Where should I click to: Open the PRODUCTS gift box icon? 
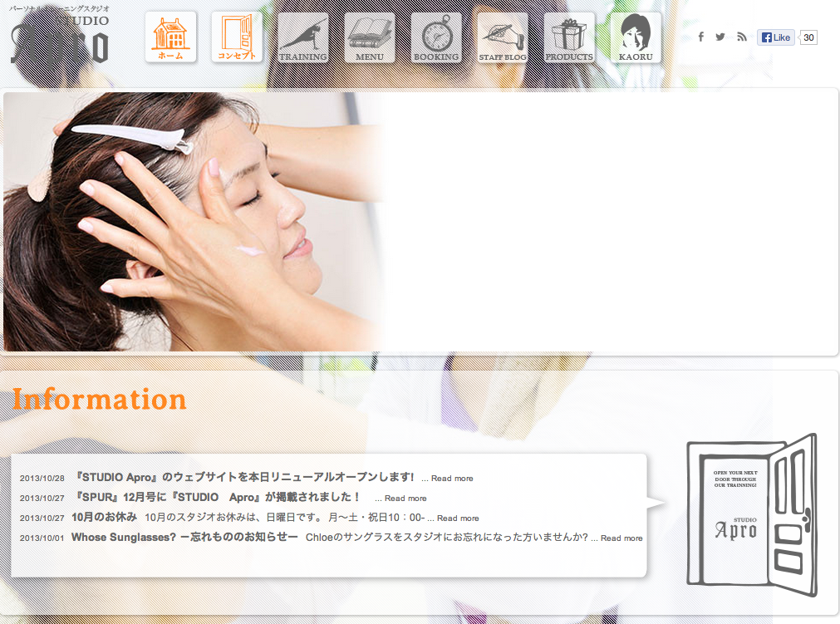[x=569, y=36]
